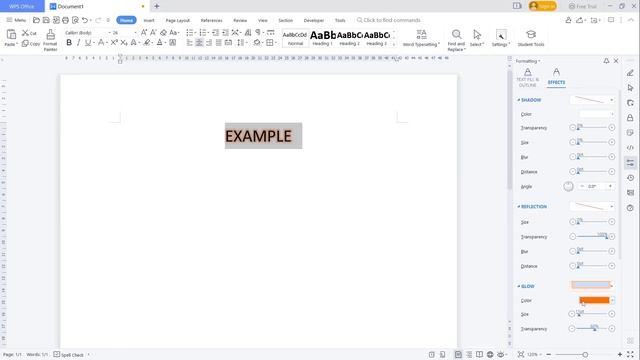Click the clear formatting eraser icon
The width and height of the screenshot is (640, 360).
click(163, 32)
